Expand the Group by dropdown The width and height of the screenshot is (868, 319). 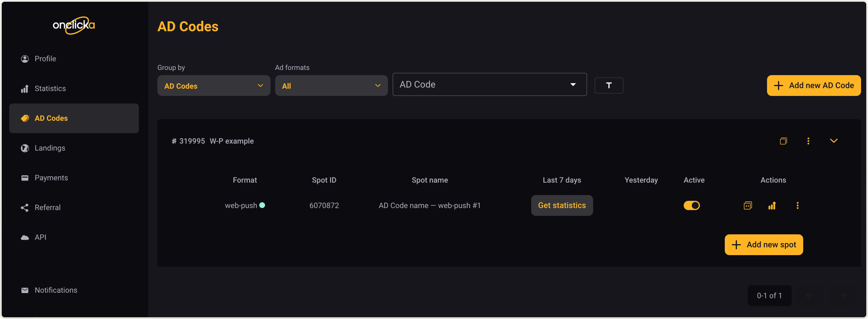point(213,86)
